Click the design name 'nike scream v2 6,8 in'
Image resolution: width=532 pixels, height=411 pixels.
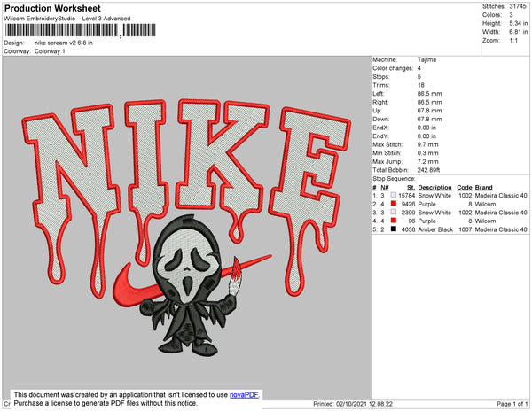pyautogui.click(x=64, y=43)
